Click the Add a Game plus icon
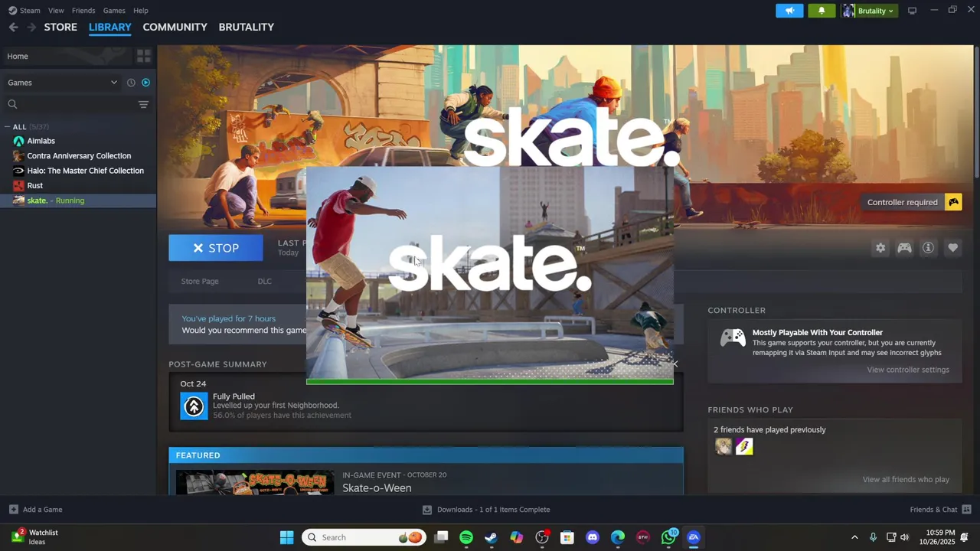The height and width of the screenshot is (551, 980). pos(13,510)
